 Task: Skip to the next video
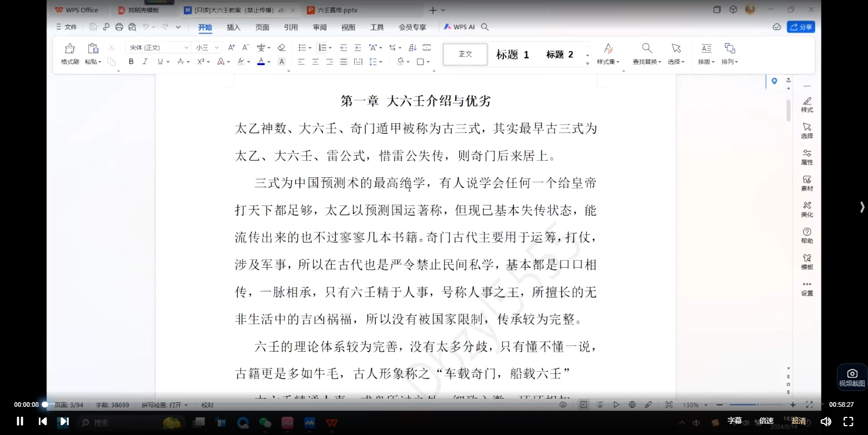pyautogui.click(x=65, y=421)
